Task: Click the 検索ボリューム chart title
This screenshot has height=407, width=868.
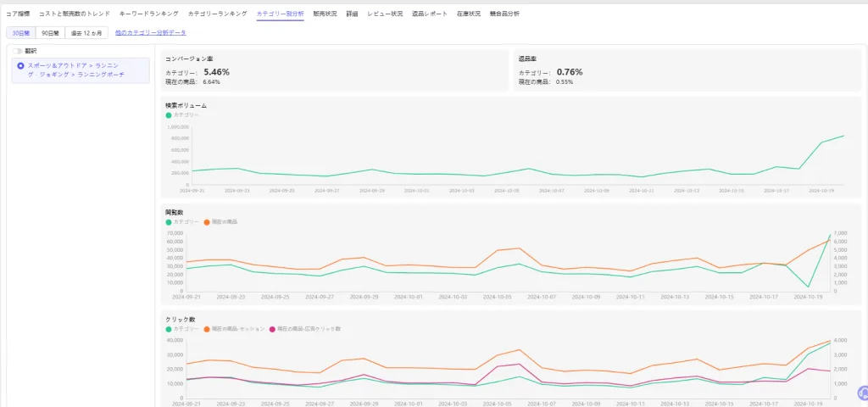Action: coord(186,105)
